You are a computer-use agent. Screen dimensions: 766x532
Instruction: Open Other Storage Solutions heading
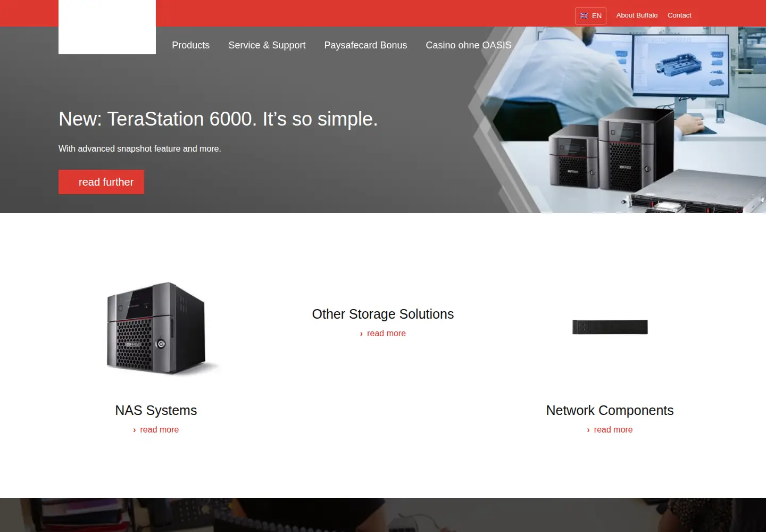point(383,314)
